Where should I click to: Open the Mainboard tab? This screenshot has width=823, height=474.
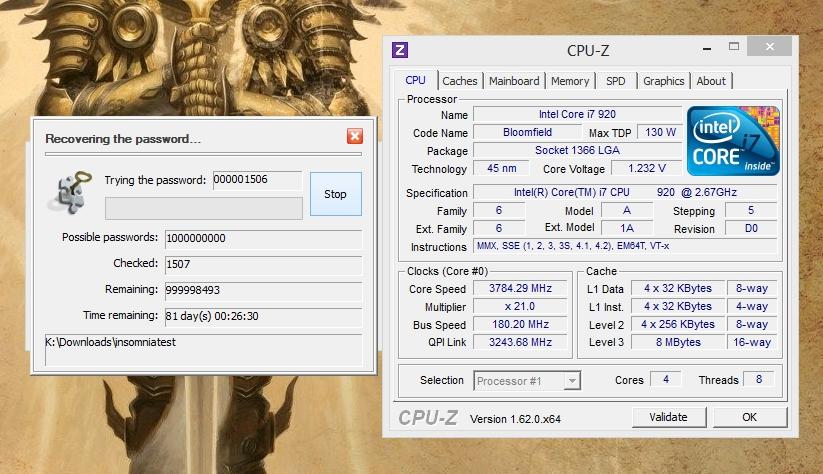pyautogui.click(x=514, y=81)
